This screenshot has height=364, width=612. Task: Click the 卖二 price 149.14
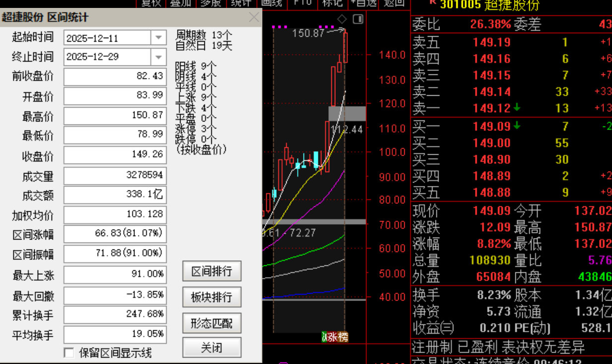[x=491, y=92]
